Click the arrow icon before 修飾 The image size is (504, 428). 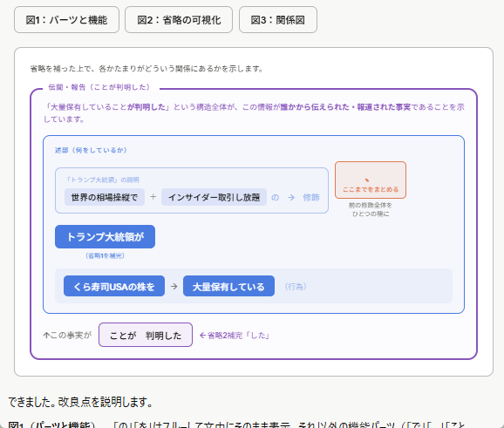tap(291, 197)
